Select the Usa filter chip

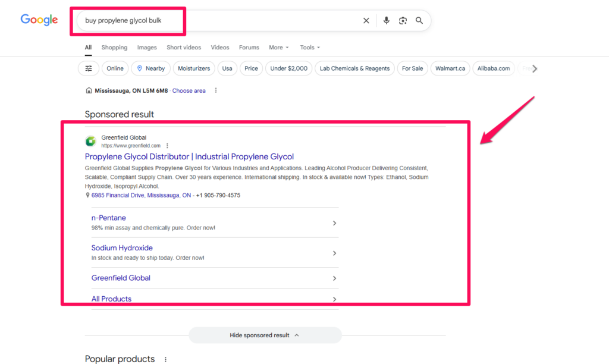[x=227, y=68]
